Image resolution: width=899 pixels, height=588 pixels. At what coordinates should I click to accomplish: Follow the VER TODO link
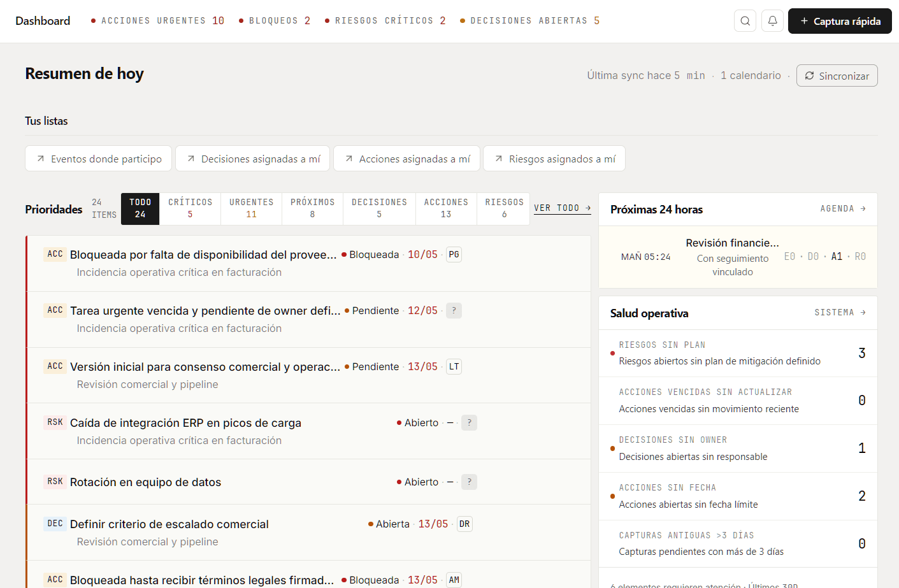point(563,208)
